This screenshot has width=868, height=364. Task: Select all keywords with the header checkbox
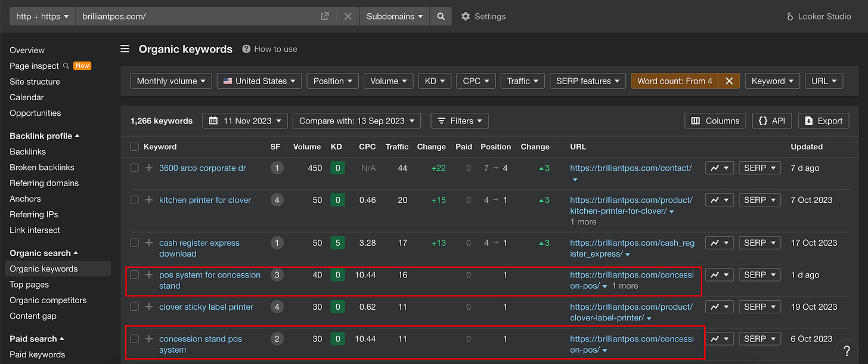coord(135,147)
